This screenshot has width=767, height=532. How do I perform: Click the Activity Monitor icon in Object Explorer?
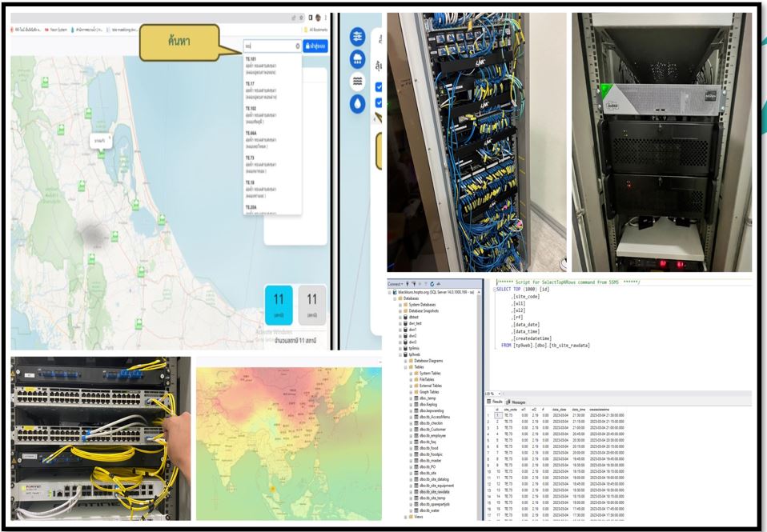click(438, 284)
